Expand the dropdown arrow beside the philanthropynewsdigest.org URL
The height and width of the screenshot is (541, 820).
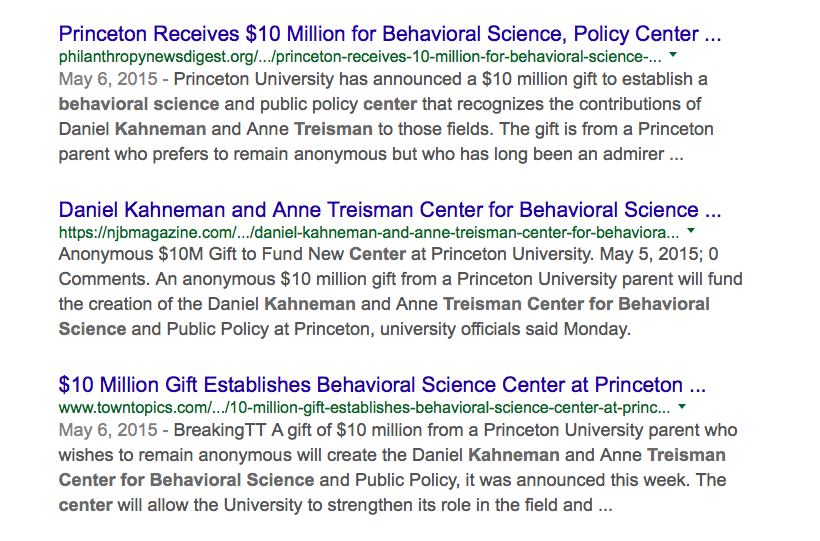click(672, 56)
